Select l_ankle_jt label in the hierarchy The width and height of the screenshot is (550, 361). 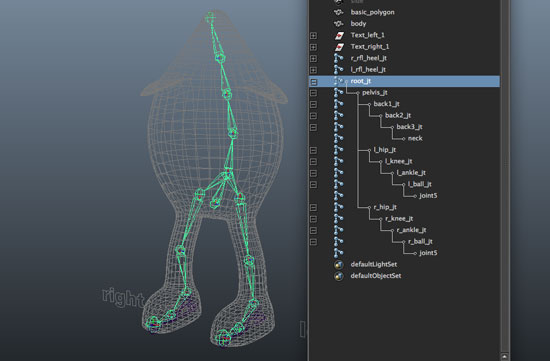pos(411,173)
